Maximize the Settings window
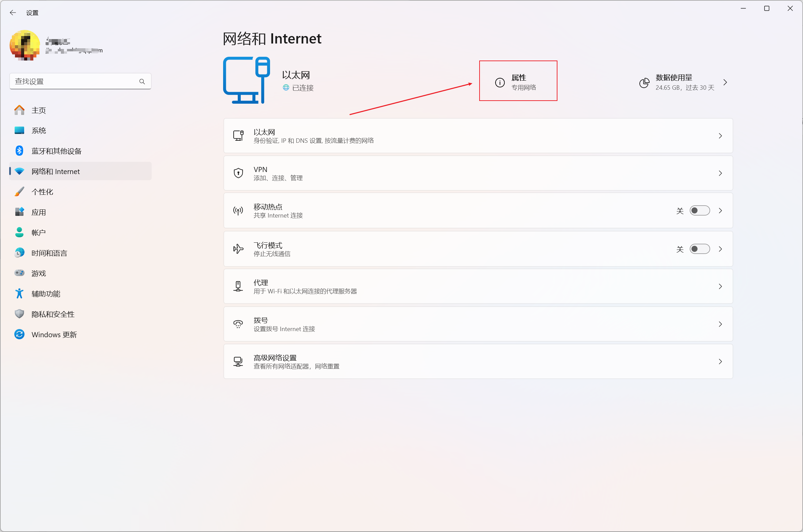The width and height of the screenshot is (803, 532). (x=767, y=8)
